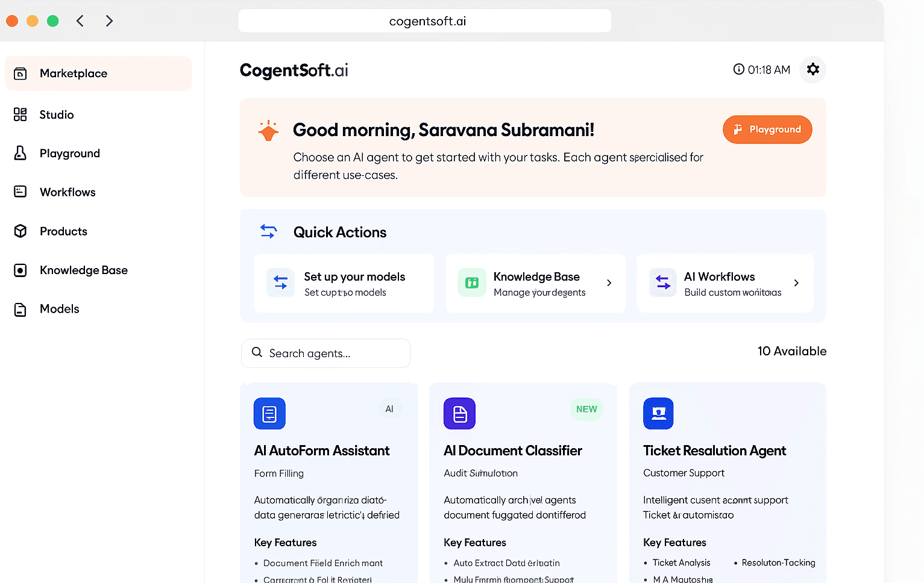Click the CogentSoft.ai logo heading
Screen dimensions: 924x583
pyautogui.click(x=294, y=70)
